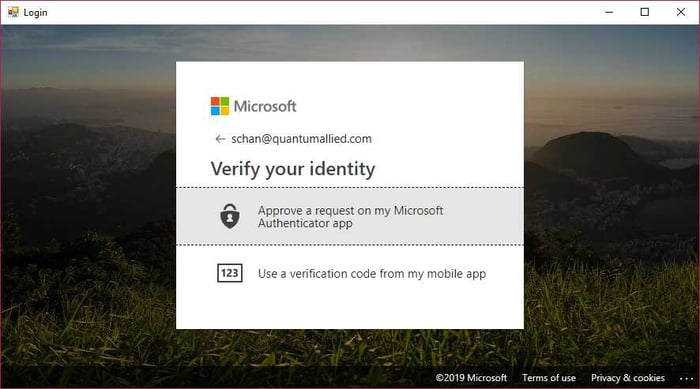Close the Login window
The height and width of the screenshot is (389, 700).
click(681, 12)
